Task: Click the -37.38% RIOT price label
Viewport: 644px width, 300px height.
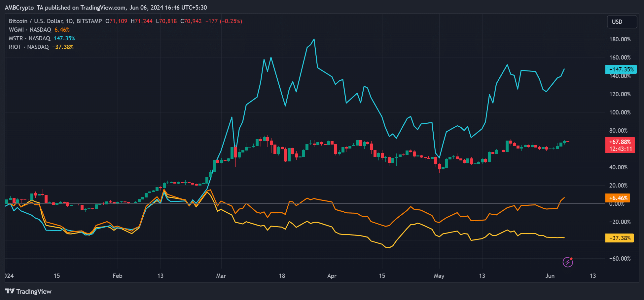Action: pyautogui.click(x=619, y=238)
